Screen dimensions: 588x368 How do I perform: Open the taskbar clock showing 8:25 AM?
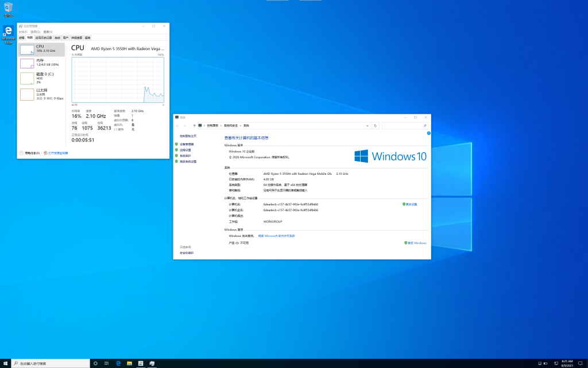567,363
